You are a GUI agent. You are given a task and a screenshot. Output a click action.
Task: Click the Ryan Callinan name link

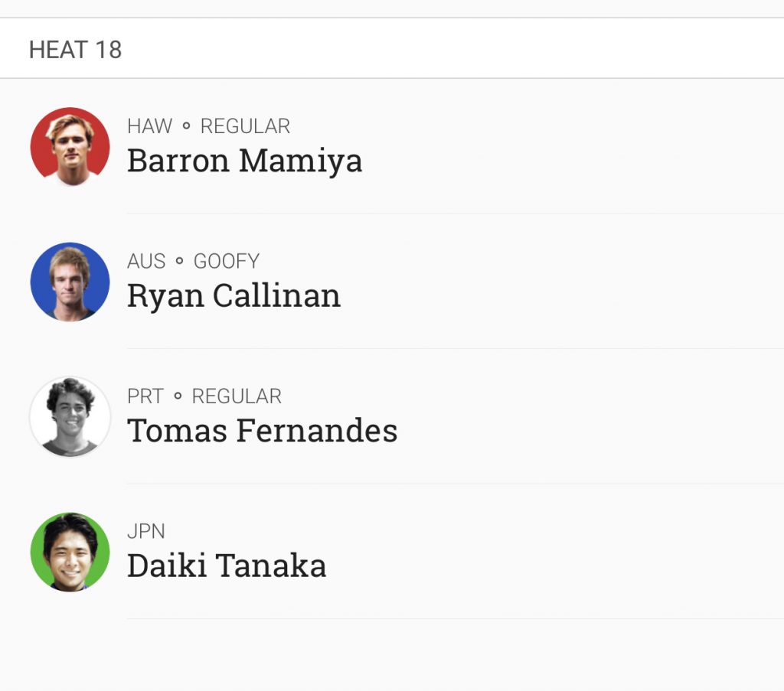(234, 296)
